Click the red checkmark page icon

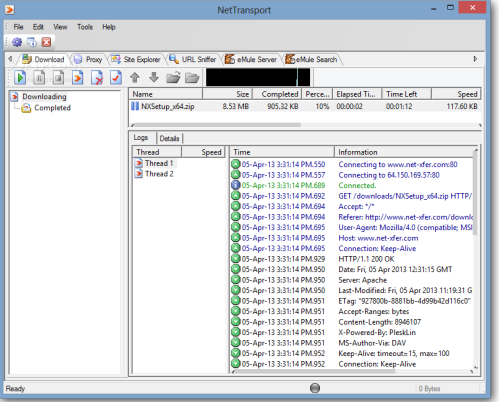coord(116,78)
